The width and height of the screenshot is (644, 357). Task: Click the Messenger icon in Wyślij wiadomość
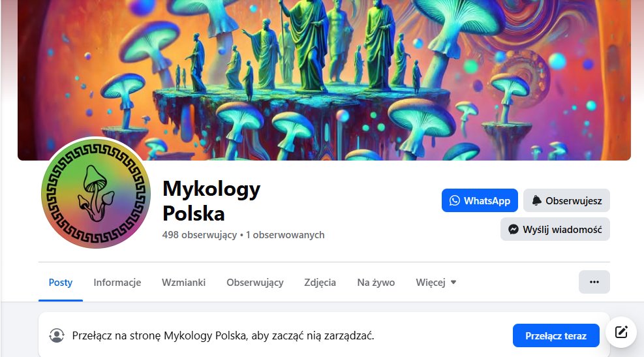click(513, 229)
